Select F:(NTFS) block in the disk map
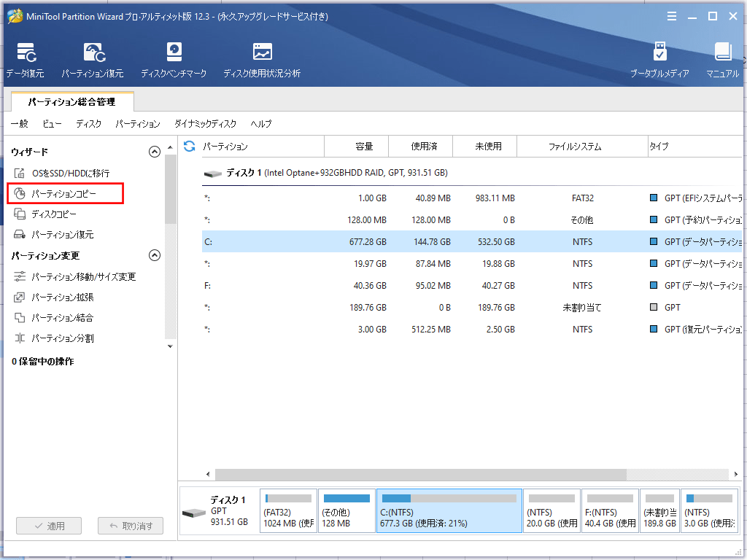The width and height of the screenshot is (747, 560). (x=611, y=511)
